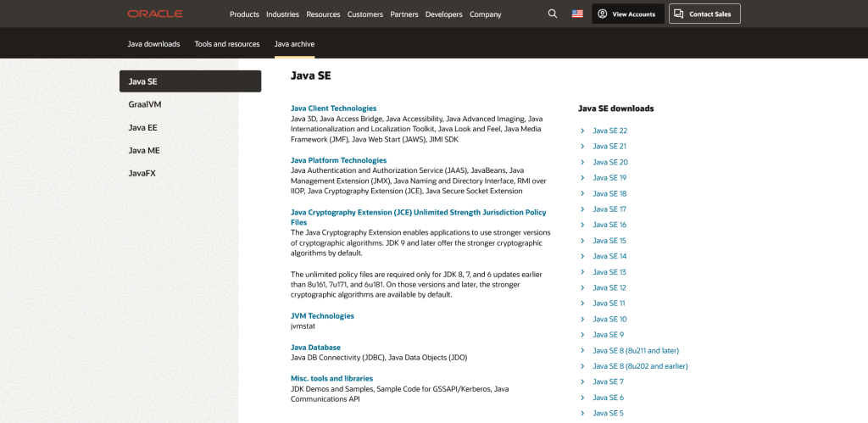Switch to Java downloads tab
868x423 pixels.
tap(154, 43)
